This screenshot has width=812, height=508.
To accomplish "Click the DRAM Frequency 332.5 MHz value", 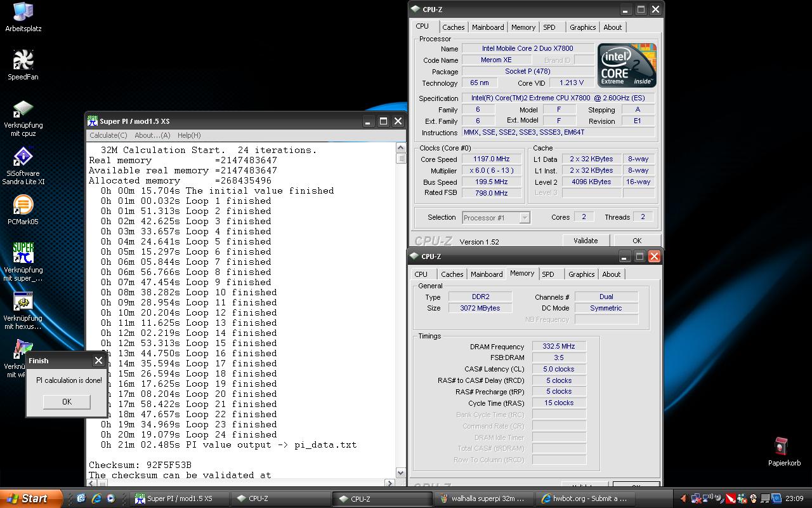I will tap(559, 347).
